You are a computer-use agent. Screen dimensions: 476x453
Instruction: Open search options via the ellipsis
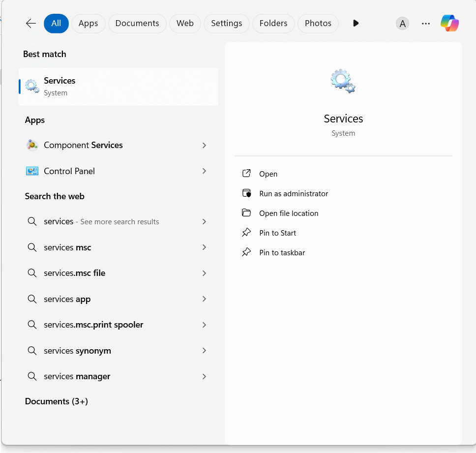(425, 23)
